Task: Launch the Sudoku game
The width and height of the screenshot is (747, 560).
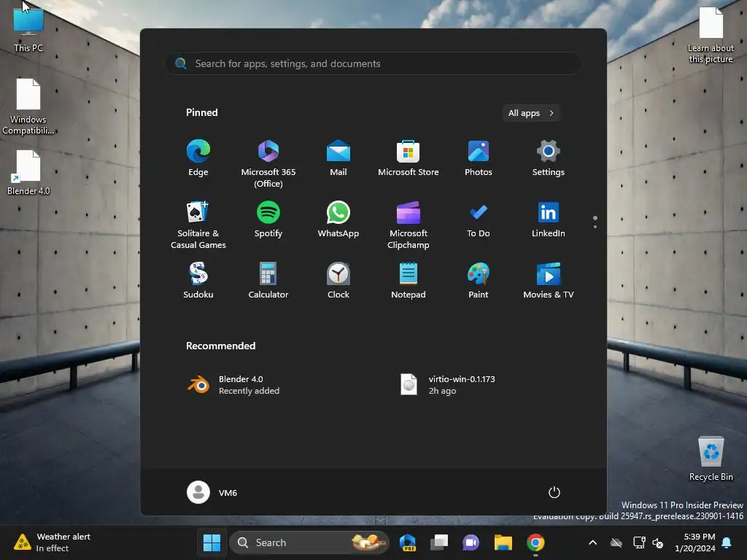Action: [198, 281]
